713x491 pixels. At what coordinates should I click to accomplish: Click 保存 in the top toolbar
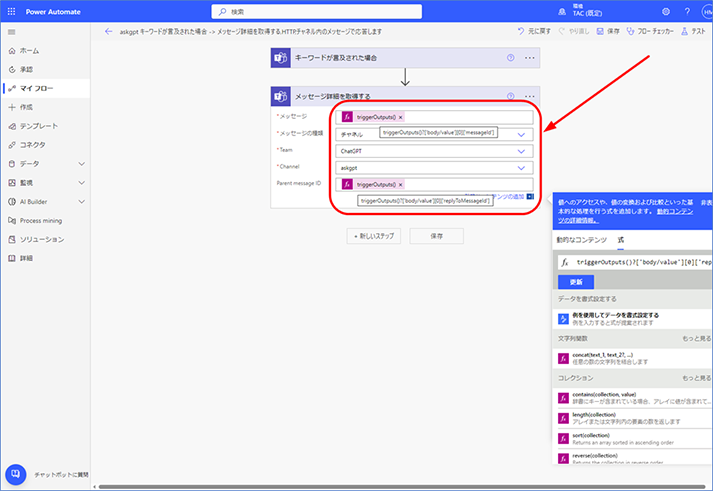(x=608, y=31)
